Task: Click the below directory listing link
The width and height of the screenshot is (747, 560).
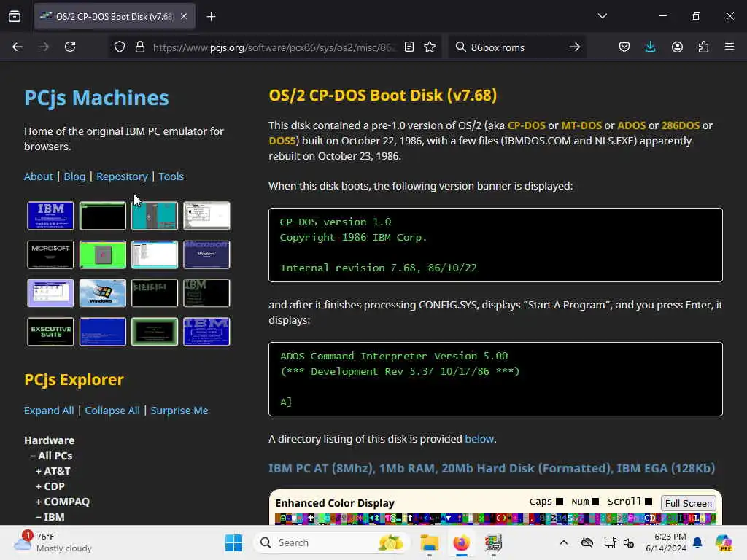Action: pos(479,438)
